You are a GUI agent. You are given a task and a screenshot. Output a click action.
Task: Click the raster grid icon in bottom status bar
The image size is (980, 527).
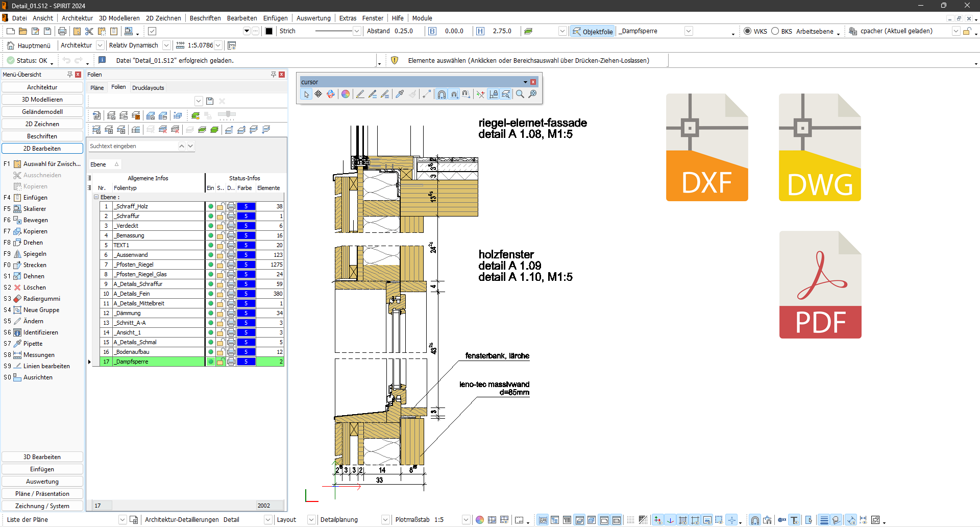point(631,519)
